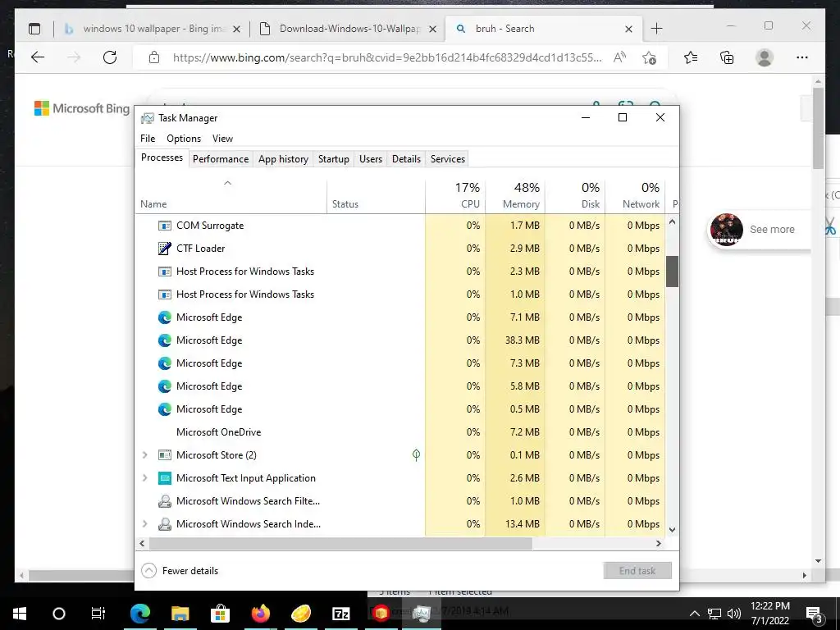Open the Task Manager File menu

[x=148, y=139]
